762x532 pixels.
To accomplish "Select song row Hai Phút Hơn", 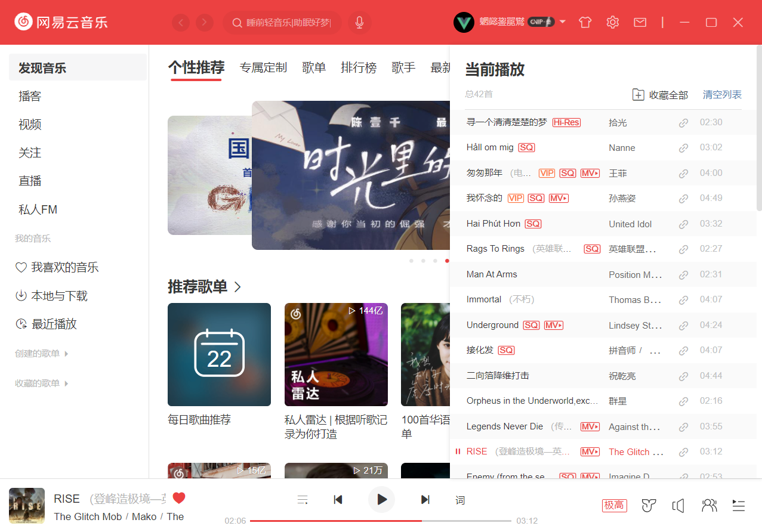I will click(x=603, y=224).
